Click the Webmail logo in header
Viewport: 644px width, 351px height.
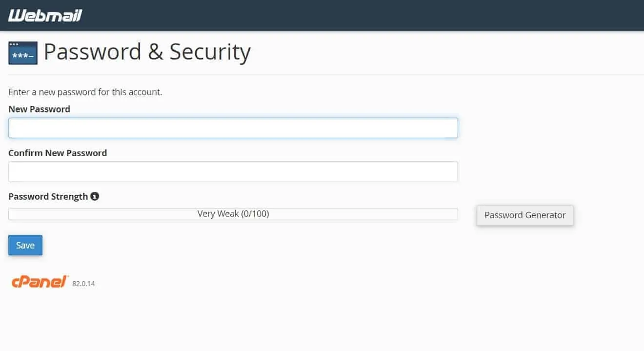click(45, 16)
